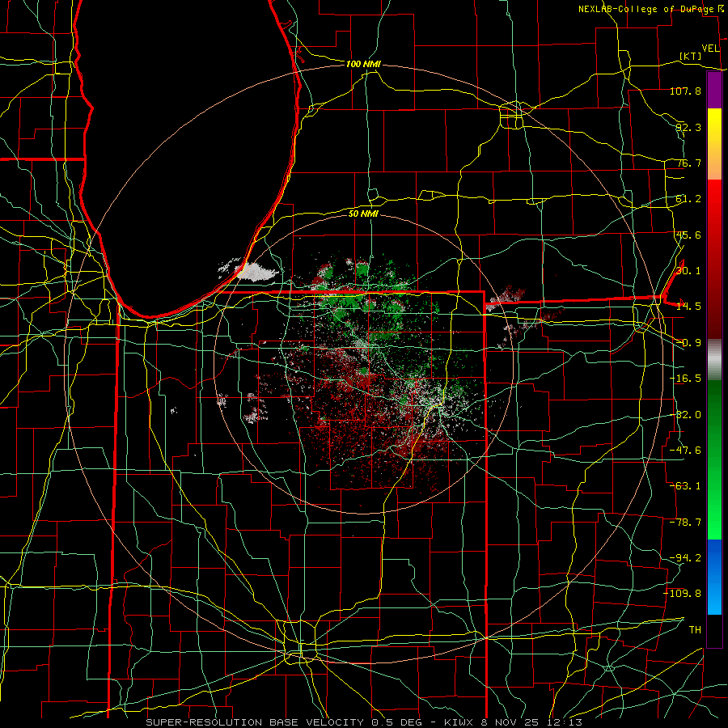728x728 pixels.
Task: Click the 30.1 legend value
Action: click(688, 271)
